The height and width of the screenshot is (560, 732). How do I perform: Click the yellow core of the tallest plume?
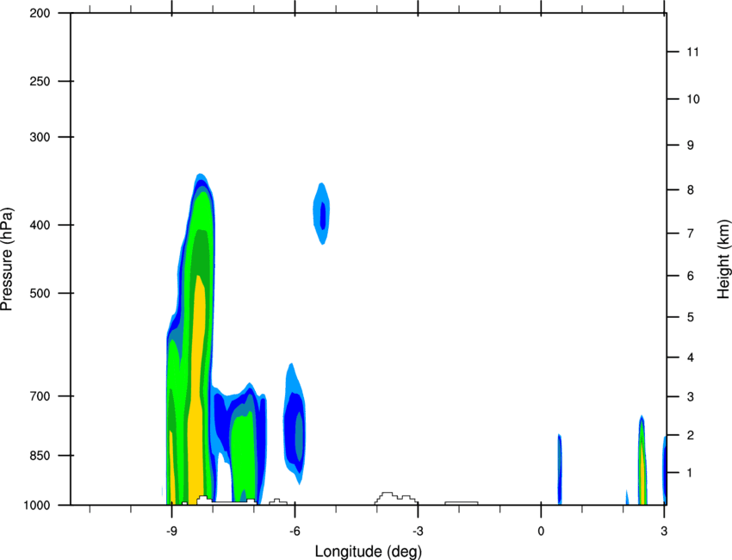pos(198,388)
